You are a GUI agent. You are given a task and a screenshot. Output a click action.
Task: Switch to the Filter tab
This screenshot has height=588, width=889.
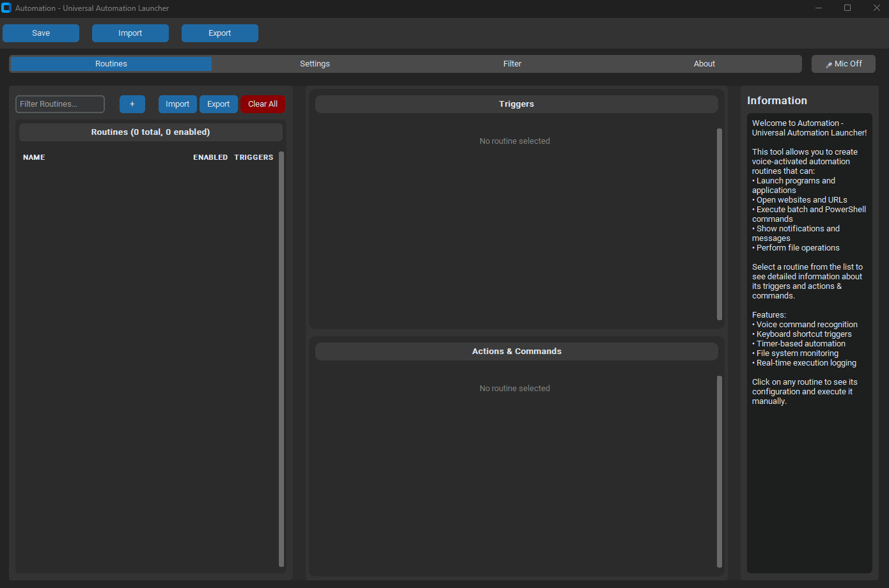512,64
